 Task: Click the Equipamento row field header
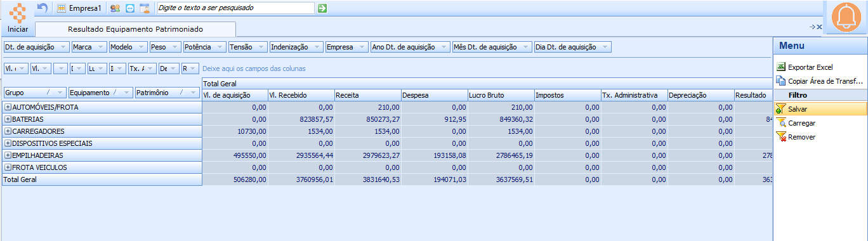coord(101,93)
